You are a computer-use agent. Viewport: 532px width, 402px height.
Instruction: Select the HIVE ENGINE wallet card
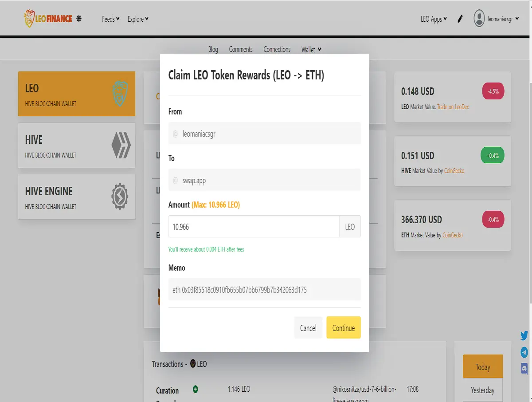77,197
